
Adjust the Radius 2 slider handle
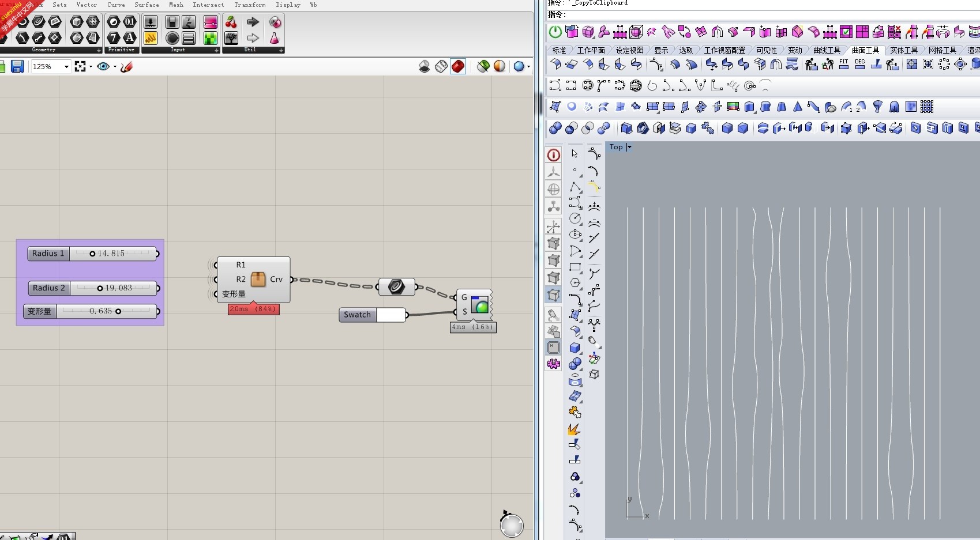tap(100, 288)
